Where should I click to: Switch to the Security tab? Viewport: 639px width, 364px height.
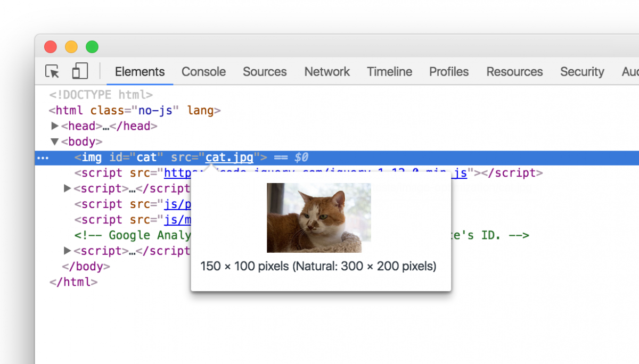582,72
